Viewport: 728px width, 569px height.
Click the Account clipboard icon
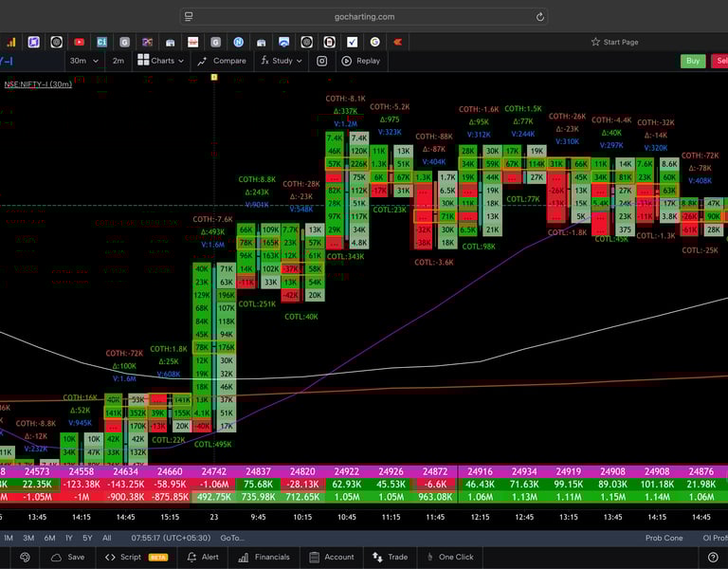point(315,557)
